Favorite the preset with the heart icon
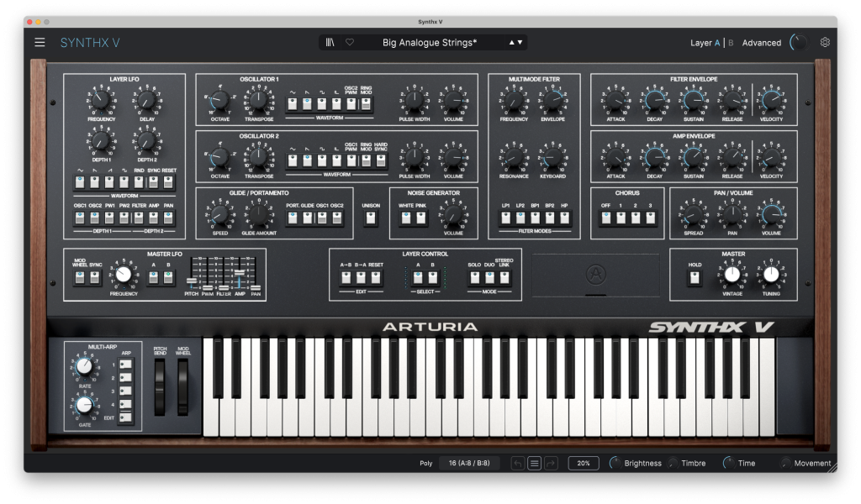 tap(350, 42)
